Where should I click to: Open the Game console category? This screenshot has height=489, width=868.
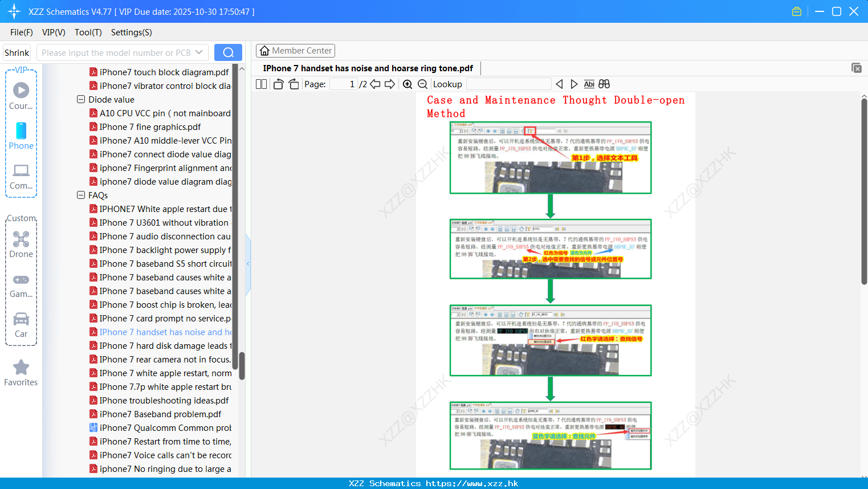coord(21,285)
